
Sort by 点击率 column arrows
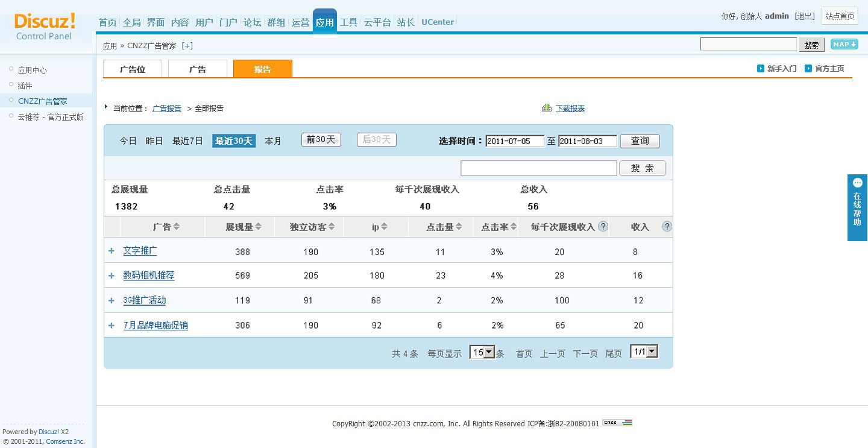(x=514, y=227)
